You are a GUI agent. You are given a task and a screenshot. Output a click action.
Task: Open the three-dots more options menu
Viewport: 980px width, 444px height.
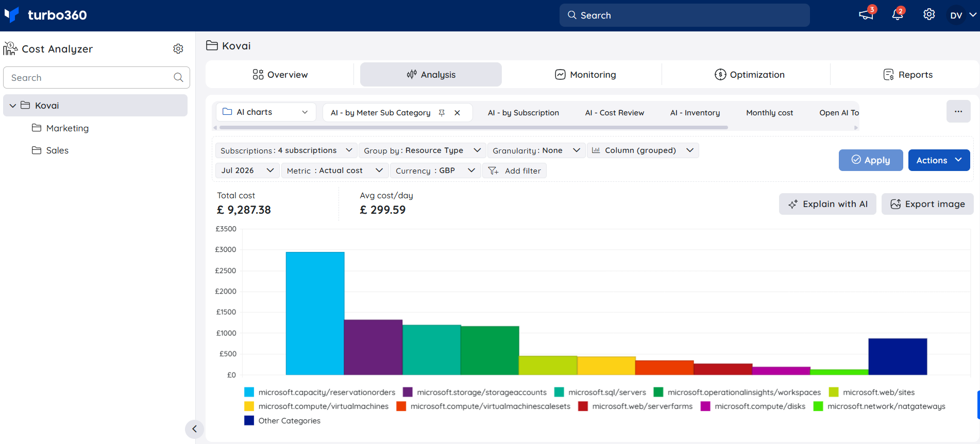[x=958, y=111]
